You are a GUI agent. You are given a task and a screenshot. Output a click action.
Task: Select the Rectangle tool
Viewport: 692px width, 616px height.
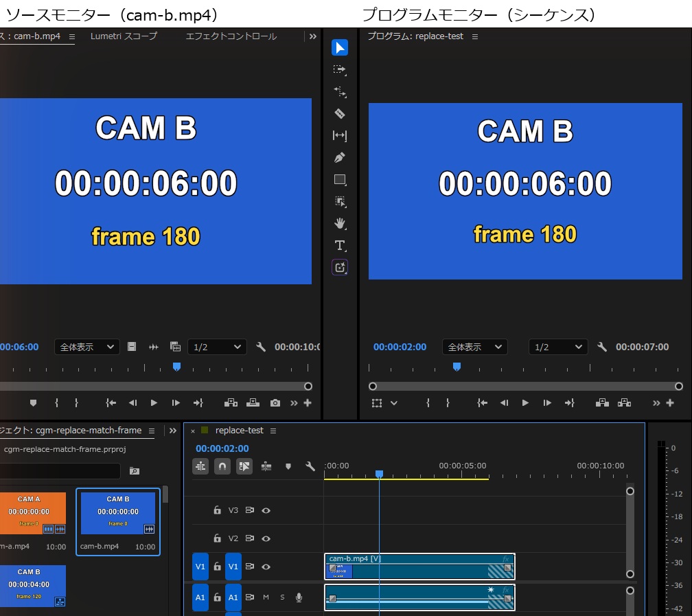click(x=340, y=180)
